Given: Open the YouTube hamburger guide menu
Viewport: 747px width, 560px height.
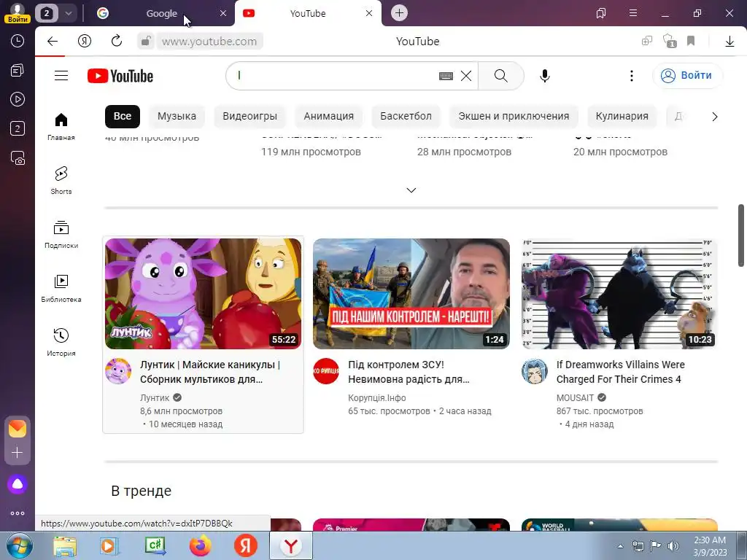Looking at the screenshot, I should (x=61, y=76).
